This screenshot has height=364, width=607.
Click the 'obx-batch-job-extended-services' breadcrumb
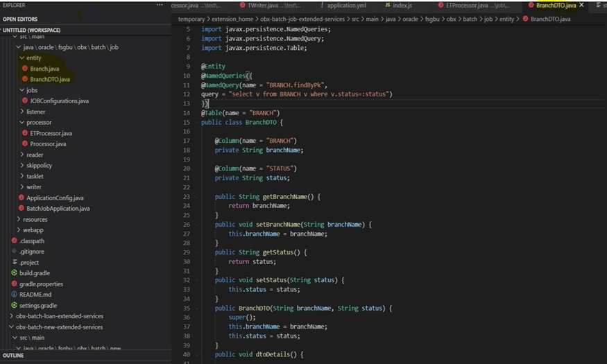point(302,19)
